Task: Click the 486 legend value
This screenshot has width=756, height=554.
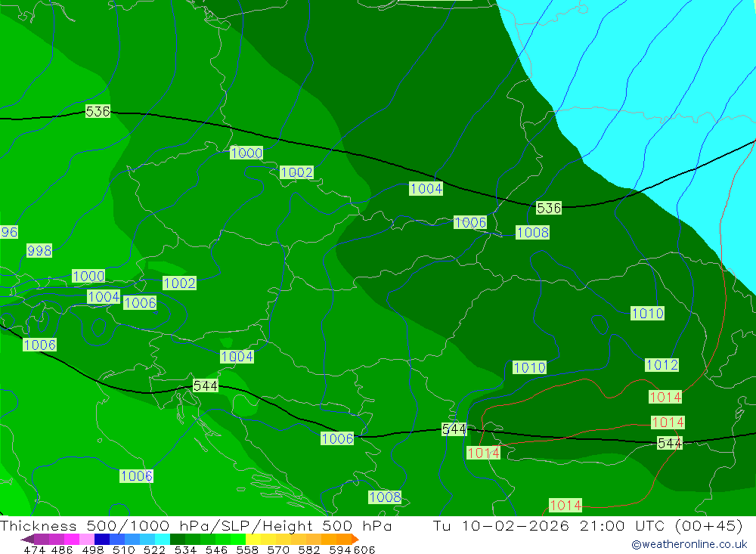Action: pos(62,550)
